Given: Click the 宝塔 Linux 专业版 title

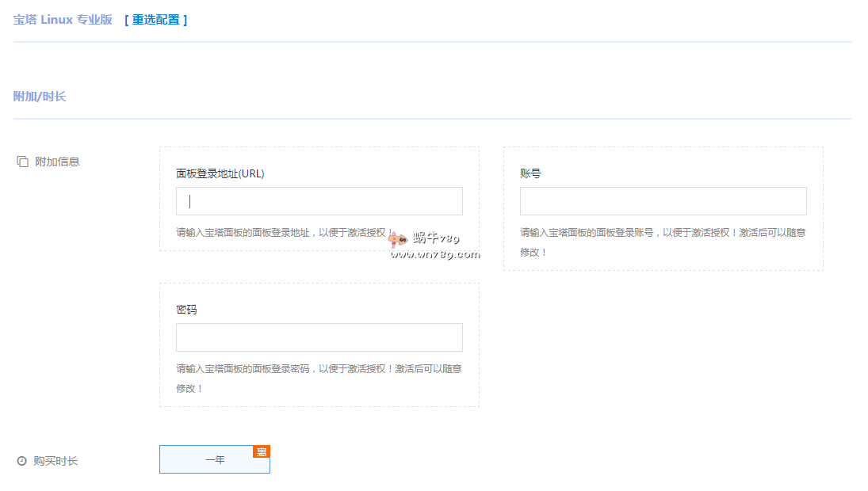Looking at the screenshot, I should pos(62,20).
